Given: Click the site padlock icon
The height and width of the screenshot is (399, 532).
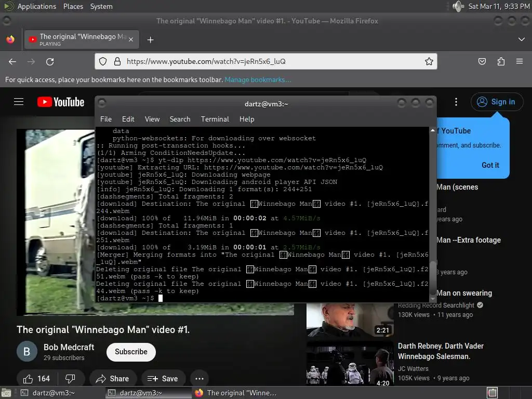Looking at the screenshot, I should point(117,61).
